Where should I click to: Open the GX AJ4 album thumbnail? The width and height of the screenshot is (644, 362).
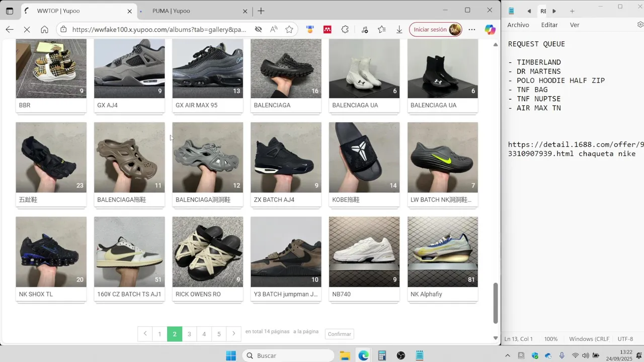(129, 68)
